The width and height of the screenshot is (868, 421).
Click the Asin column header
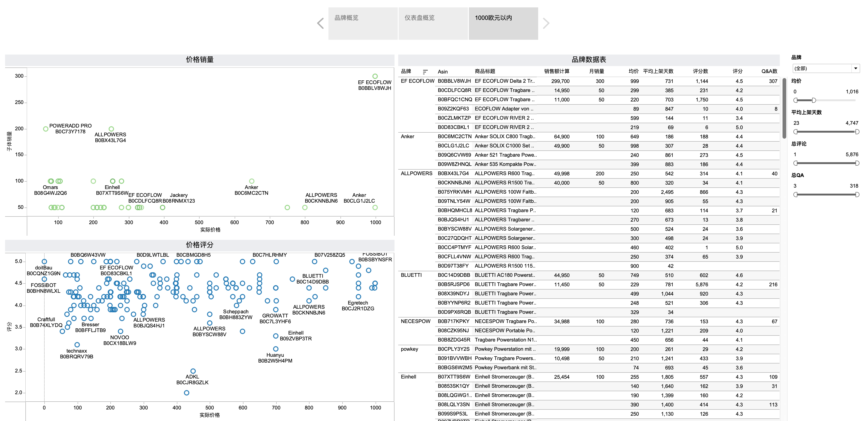pos(443,71)
